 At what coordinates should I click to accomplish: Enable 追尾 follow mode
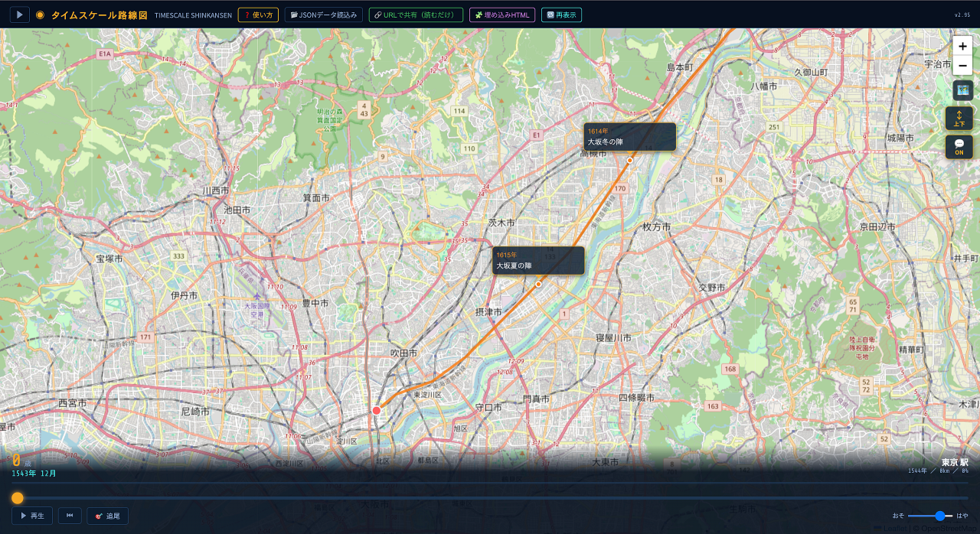click(x=107, y=516)
